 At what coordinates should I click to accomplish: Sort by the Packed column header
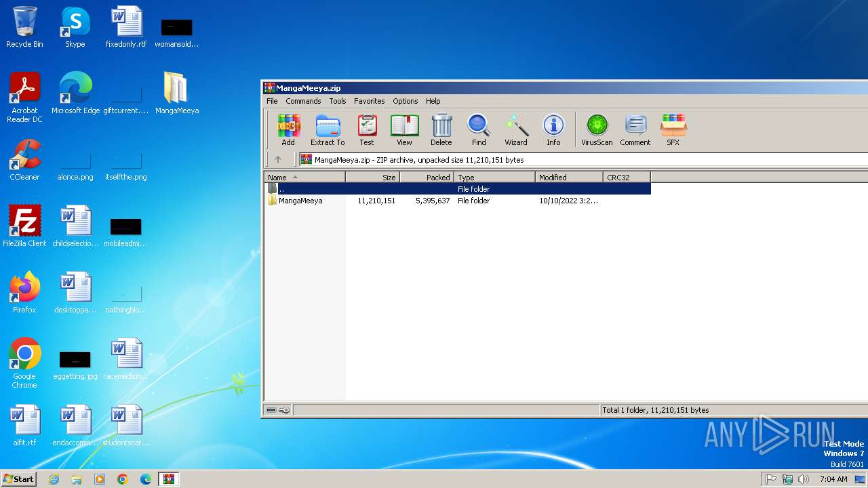coord(427,178)
